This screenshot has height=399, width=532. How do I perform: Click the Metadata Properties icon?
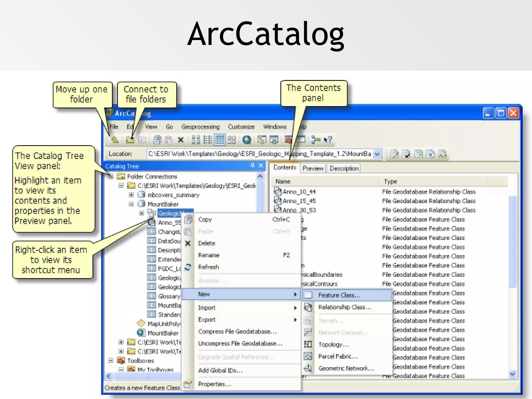coord(442,154)
